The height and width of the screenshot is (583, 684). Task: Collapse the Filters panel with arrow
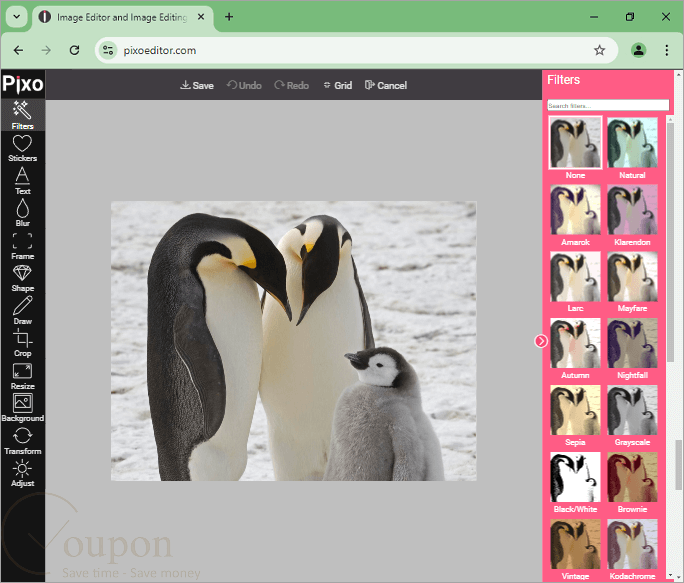point(541,341)
